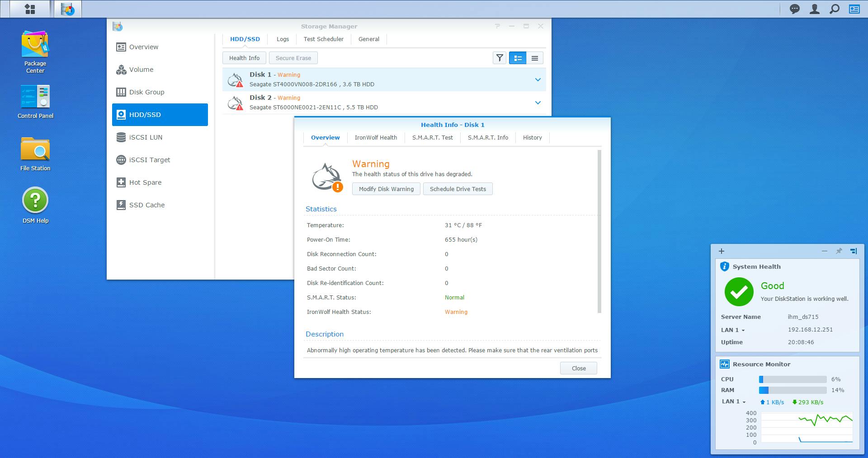Click the network traffic graph in Resource Monitor
868x458 pixels.
807,427
